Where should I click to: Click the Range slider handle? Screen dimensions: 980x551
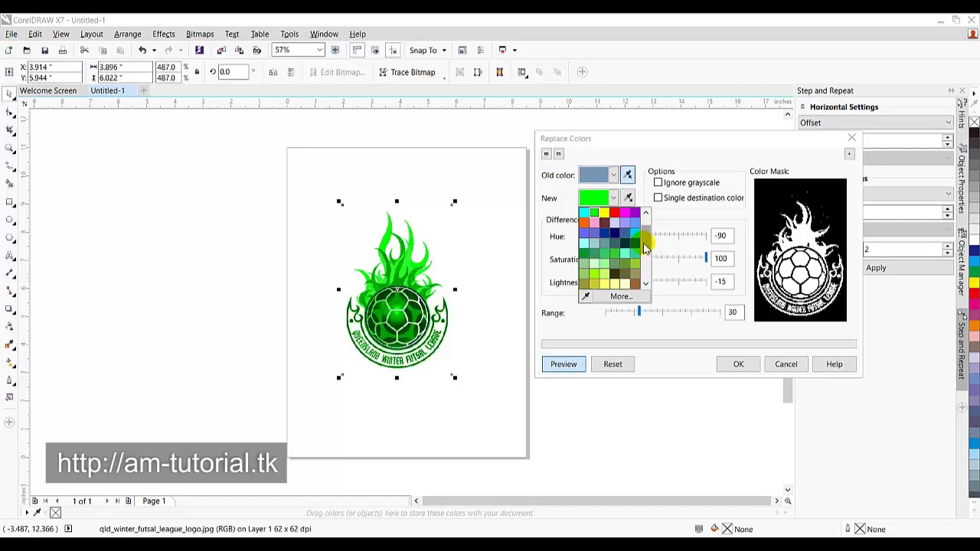pyautogui.click(x=639, y=311)
